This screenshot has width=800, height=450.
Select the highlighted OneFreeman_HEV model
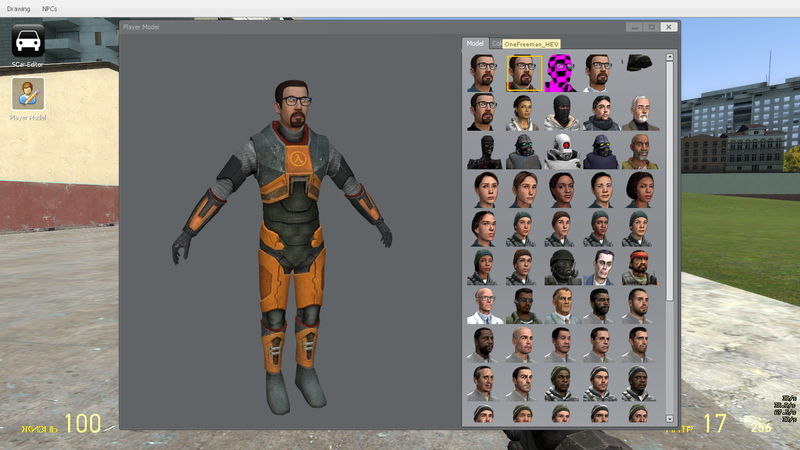coord(524,73)
